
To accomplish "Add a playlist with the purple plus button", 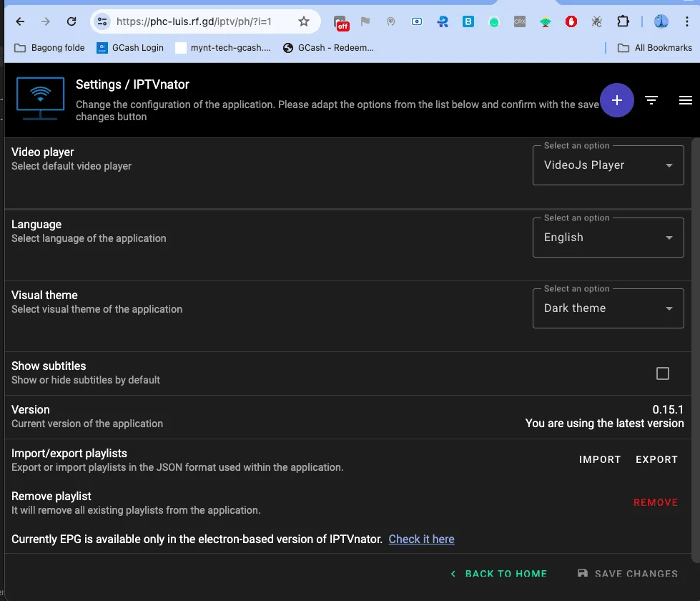I will (617, 100).
